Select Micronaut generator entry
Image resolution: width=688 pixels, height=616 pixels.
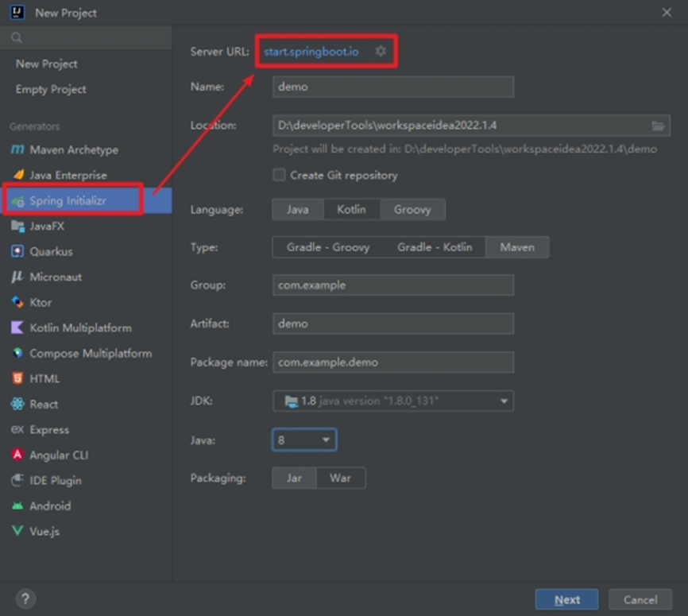pyautogui.click(x=86, y=277)
